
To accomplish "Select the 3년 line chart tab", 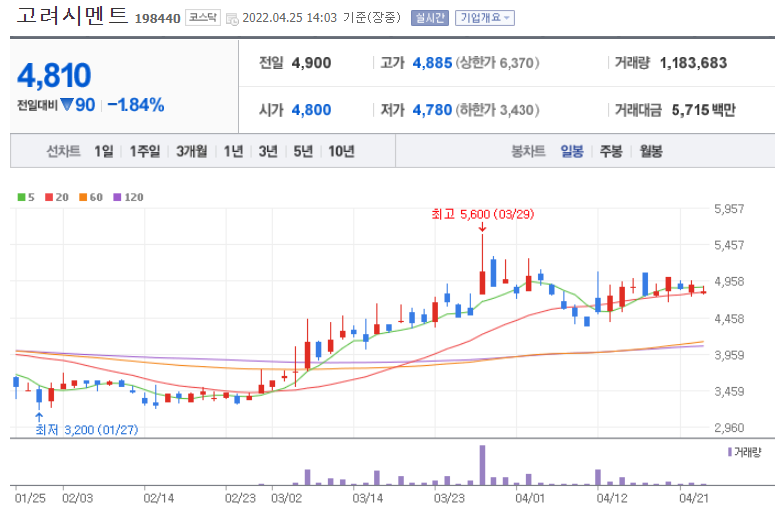I will pos(268,151).
